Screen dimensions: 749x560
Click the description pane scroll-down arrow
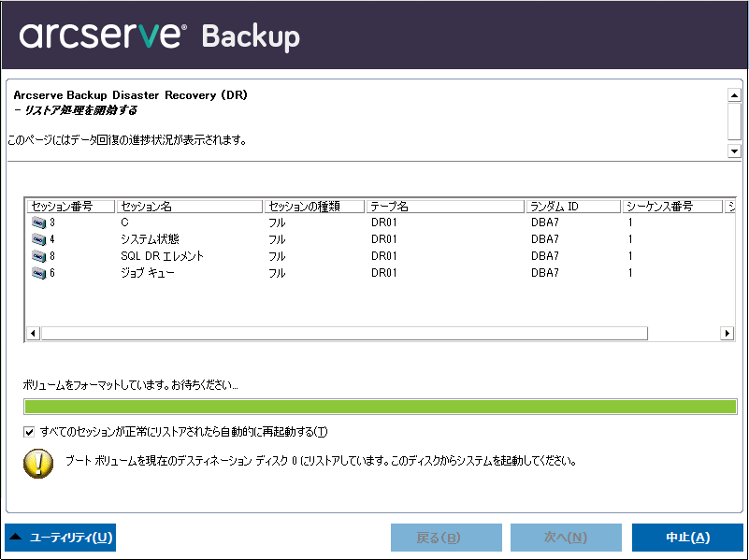[x=734, y=151]
